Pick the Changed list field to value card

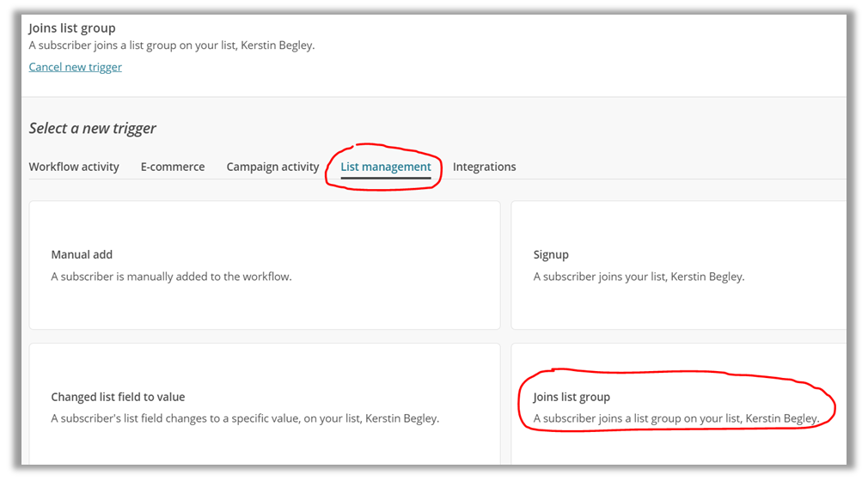(x=265, y=404)
